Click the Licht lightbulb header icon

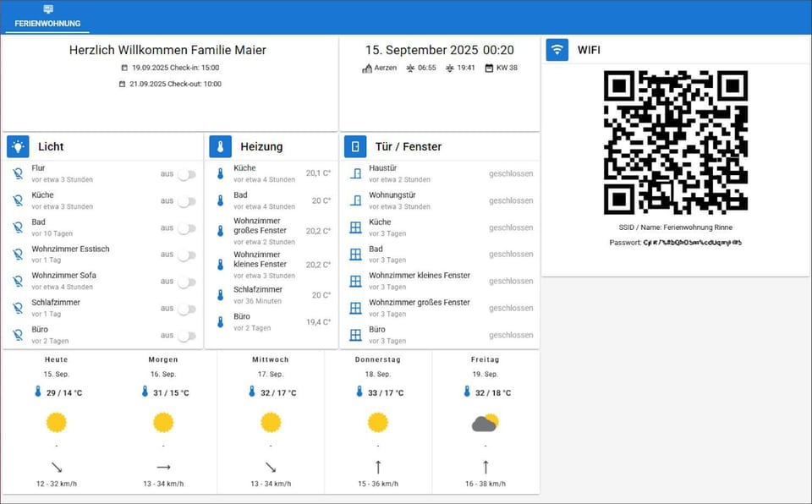click(18, 146)
